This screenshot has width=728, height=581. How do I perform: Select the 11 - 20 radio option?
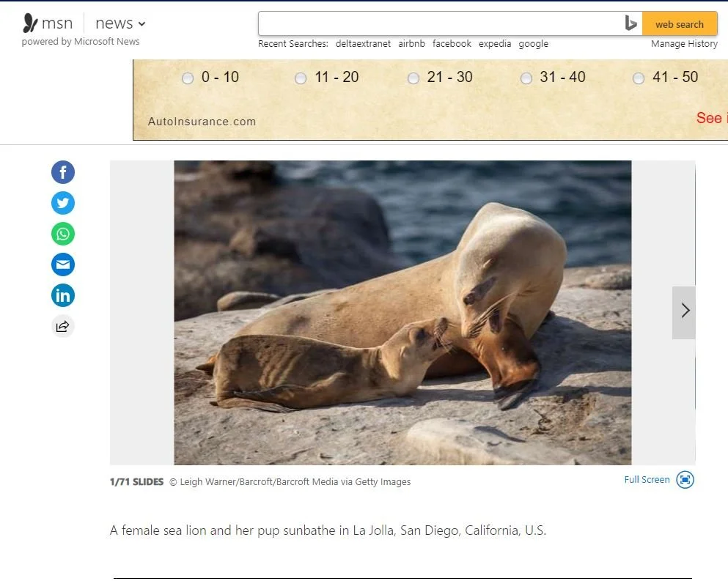coord(301,78)
